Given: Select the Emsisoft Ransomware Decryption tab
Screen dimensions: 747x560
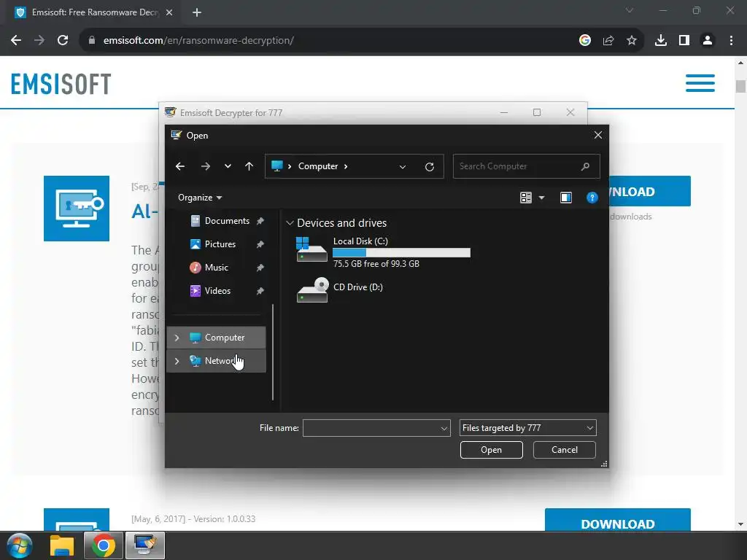Looking at the screenshot, I should pyautogui.click(x=93, y=12).
